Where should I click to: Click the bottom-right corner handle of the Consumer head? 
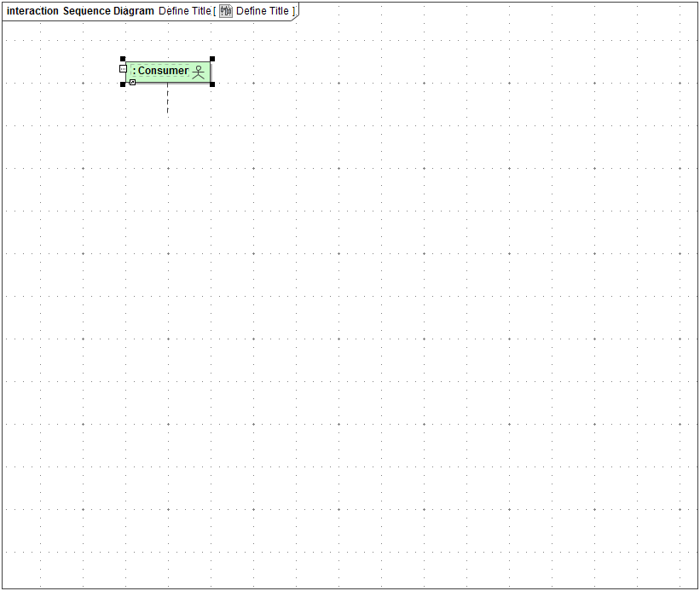click(211, 84)
